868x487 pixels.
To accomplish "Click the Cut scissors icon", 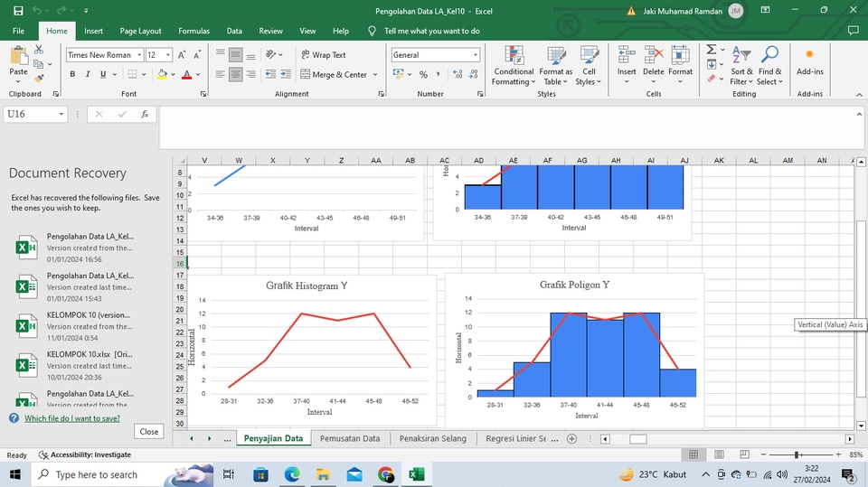I will click(39, 50).
